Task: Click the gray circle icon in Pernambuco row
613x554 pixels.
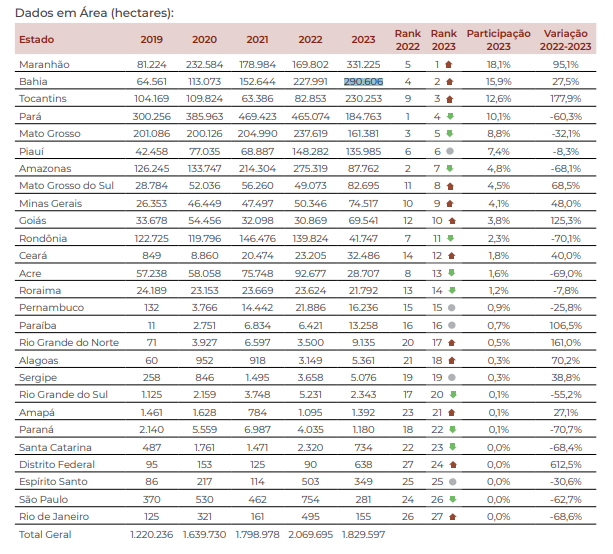Action: tap(450, 308)
